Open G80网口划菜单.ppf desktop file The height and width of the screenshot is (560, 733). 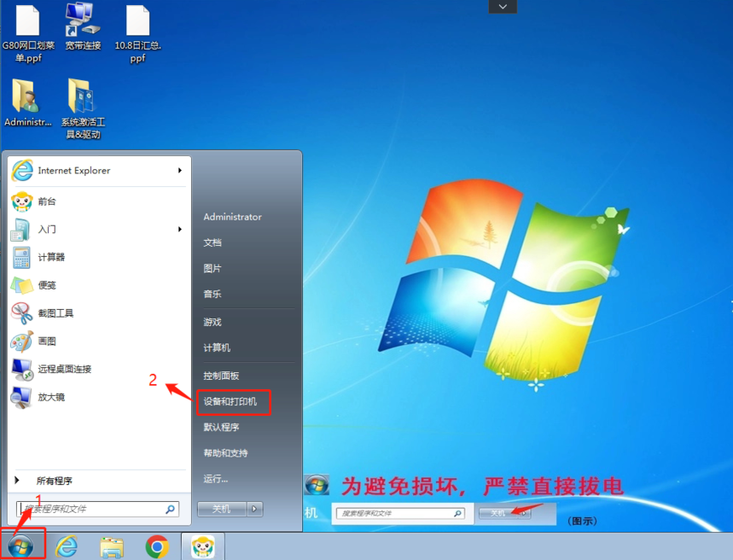(28, 34)
